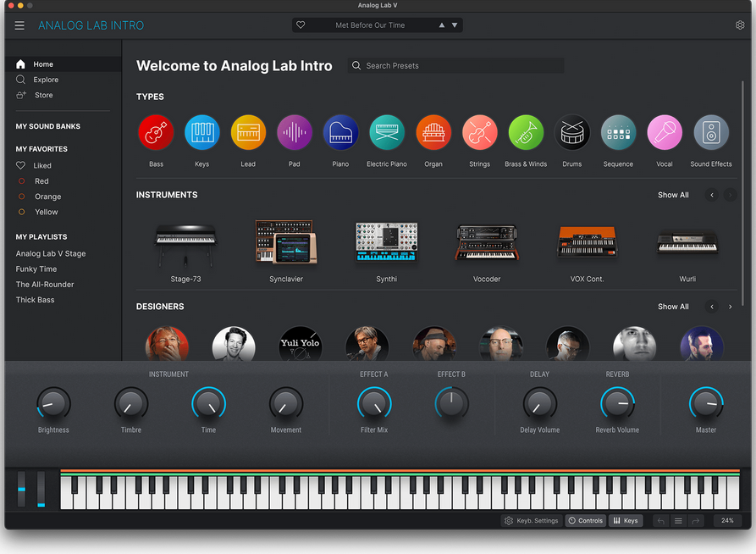Show next Designers page with right chevron
Screen dimensions: 756x554
click(730, 307)
